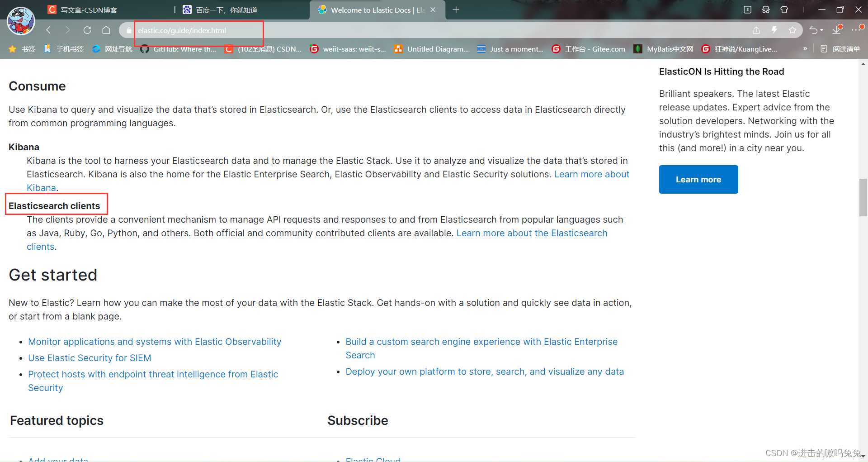Click the user avatar profile icon
The height and width of the screenshot is (462, 868).
(x=21, y=21)
